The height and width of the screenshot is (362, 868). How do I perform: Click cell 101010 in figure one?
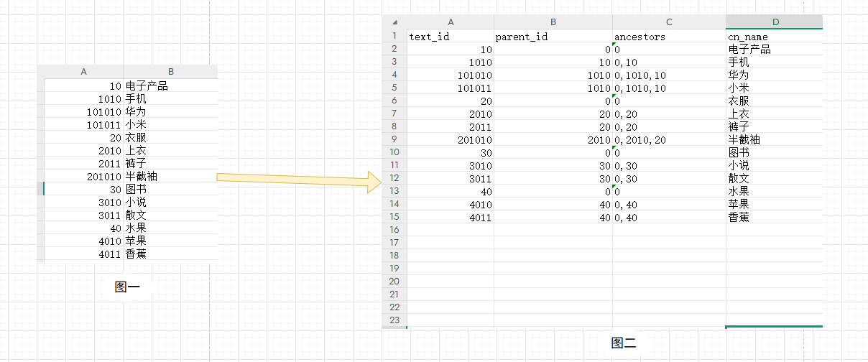coord(83,112)
